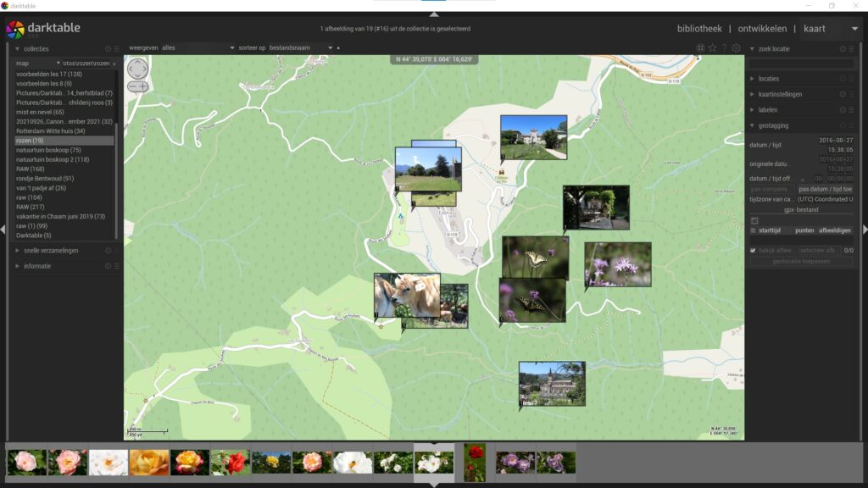Click the reset icon of collecties panel
This screenshot has height=488, width=868.
(108, 49)
